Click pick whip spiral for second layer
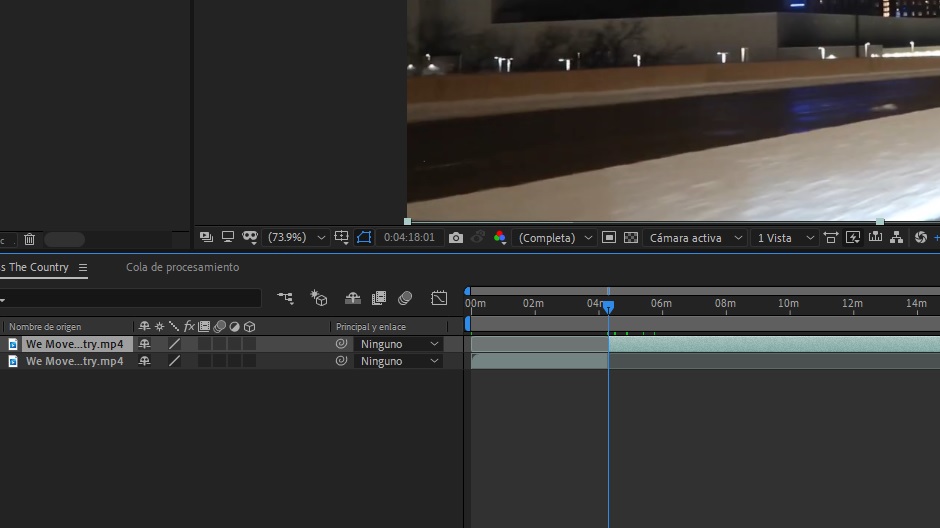Screen dimensions: 940x528 click(x=341, y=361)
